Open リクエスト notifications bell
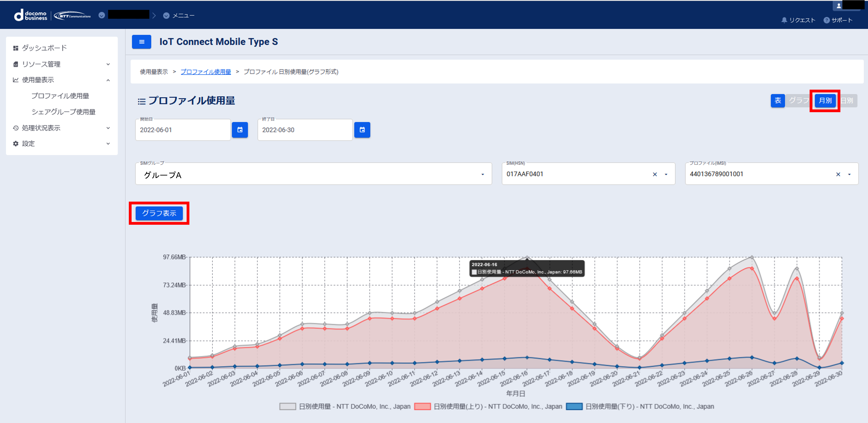The width and height of the screenshot is (868, 423). 784,20
